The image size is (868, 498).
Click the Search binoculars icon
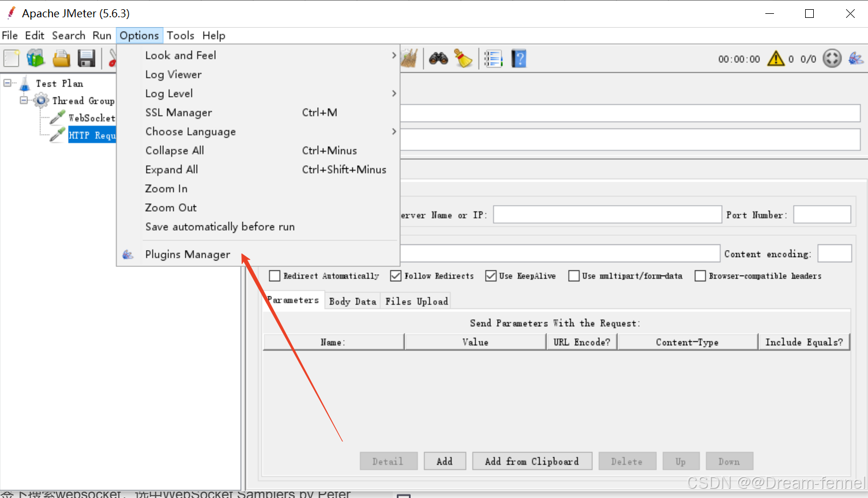pos(438,58)
